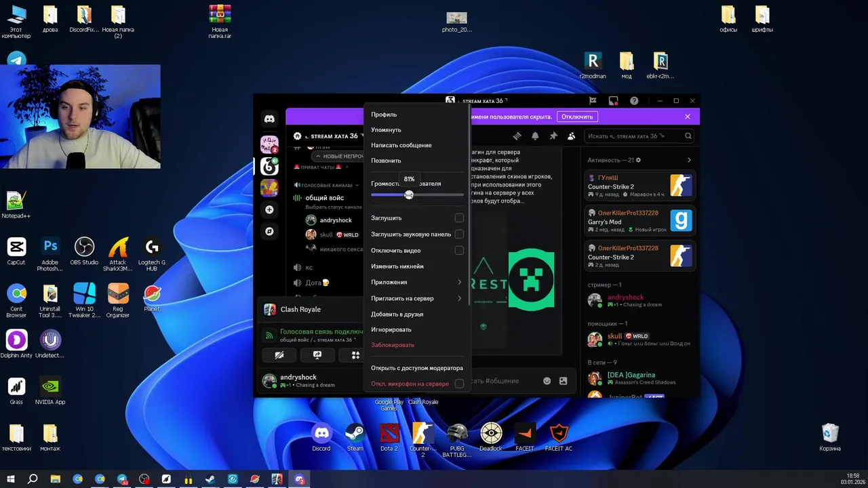Click Новые непрочитанные jump button
Screen dimensions: 868x488
tap(338, 157)
